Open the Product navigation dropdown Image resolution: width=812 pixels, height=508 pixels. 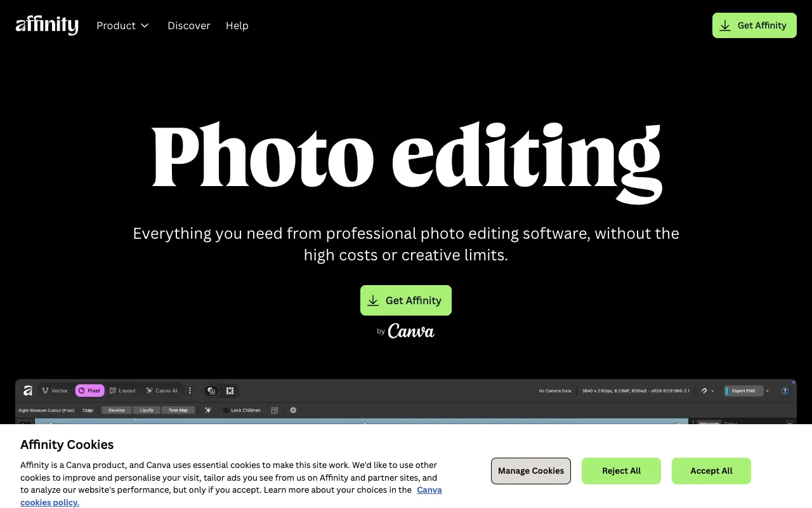122,25
